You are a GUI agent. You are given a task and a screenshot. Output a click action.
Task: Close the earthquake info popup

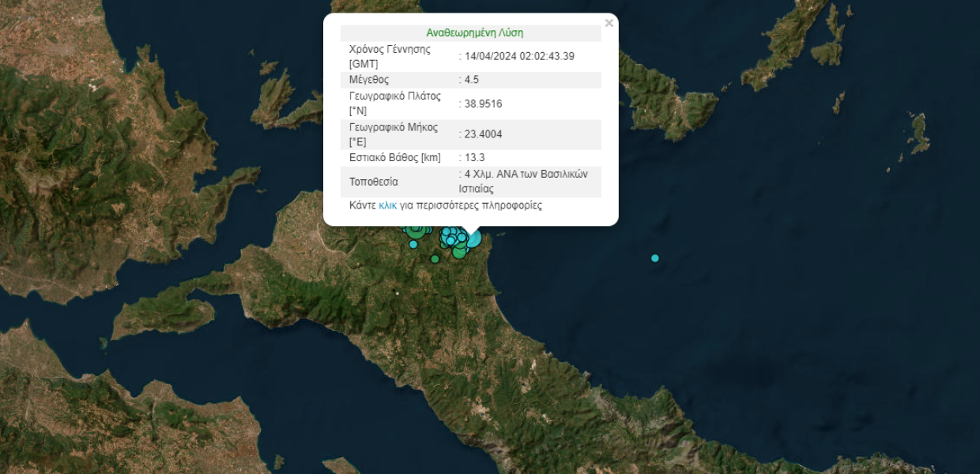tap(609, 24)
